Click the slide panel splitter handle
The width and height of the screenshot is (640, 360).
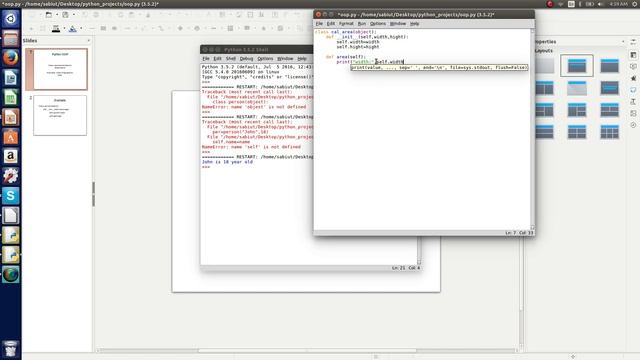93,194
